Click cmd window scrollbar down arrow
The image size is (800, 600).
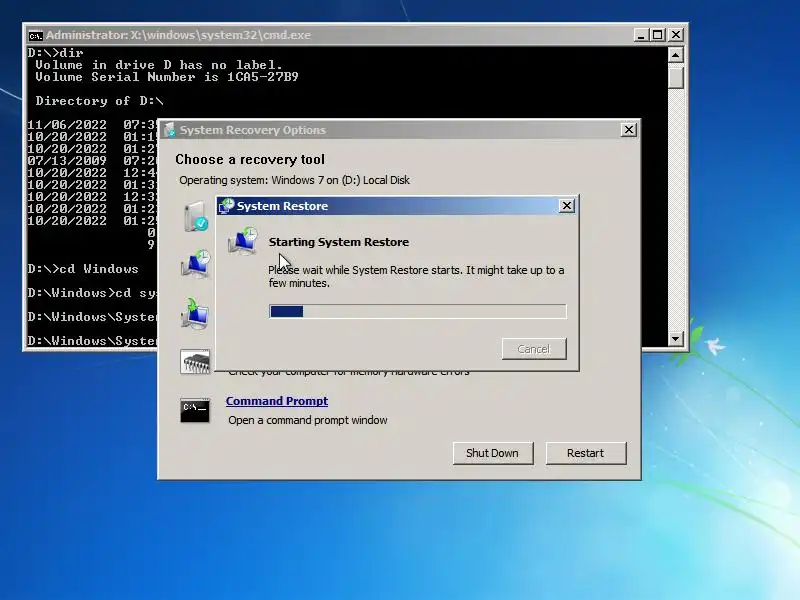tap(676, 338)
